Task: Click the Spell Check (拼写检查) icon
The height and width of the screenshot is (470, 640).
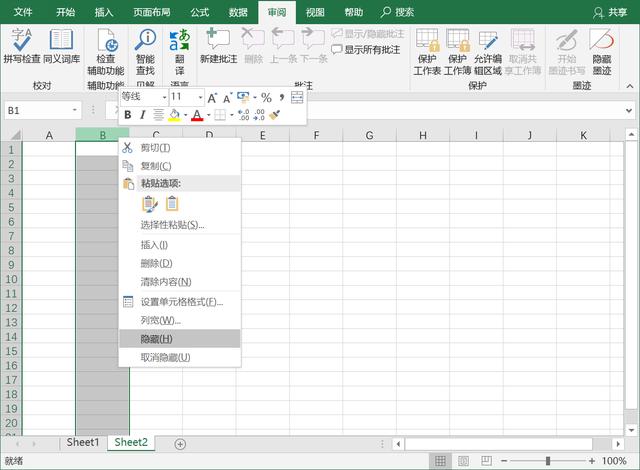Action: [x=20, y=41]
